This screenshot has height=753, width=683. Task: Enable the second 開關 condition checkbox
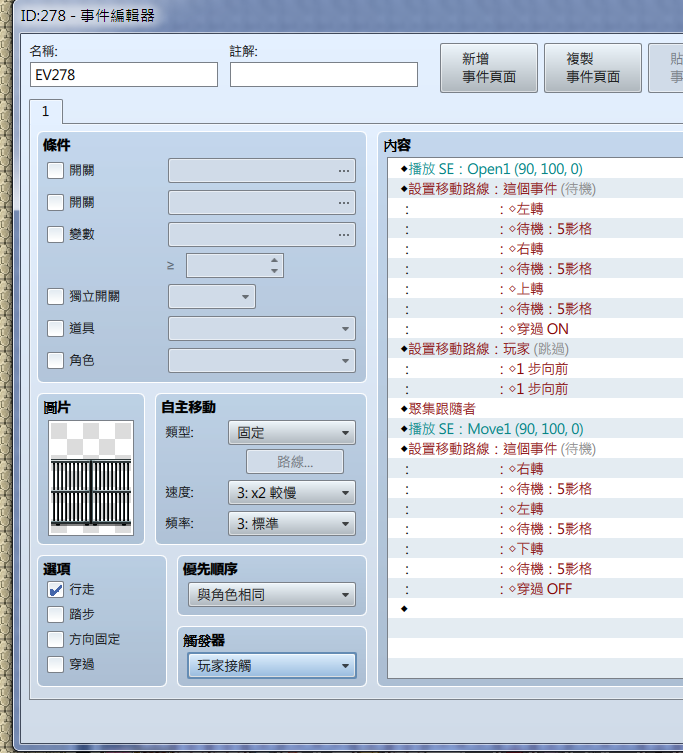pyautogui.click(x=55, y=202)
